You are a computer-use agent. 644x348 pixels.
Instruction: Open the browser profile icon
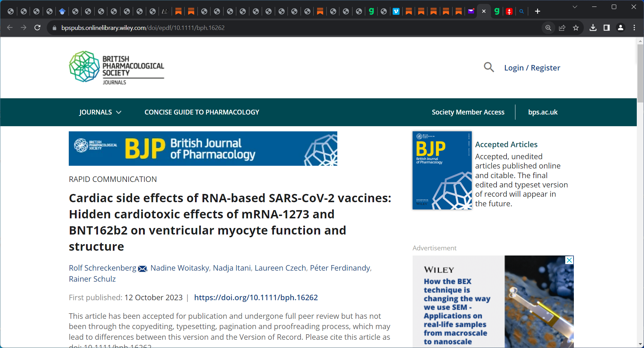(621, 28)
